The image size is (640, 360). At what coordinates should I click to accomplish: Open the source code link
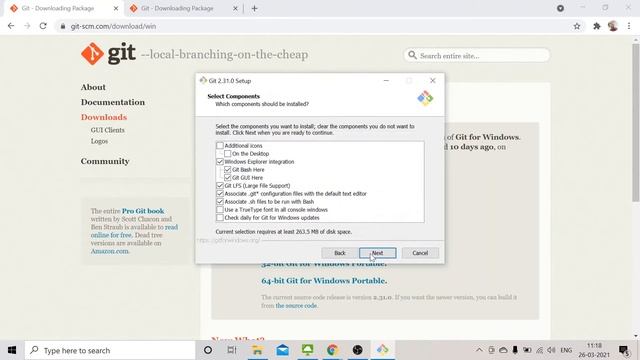pyautogui.click(x=296, y=306)
